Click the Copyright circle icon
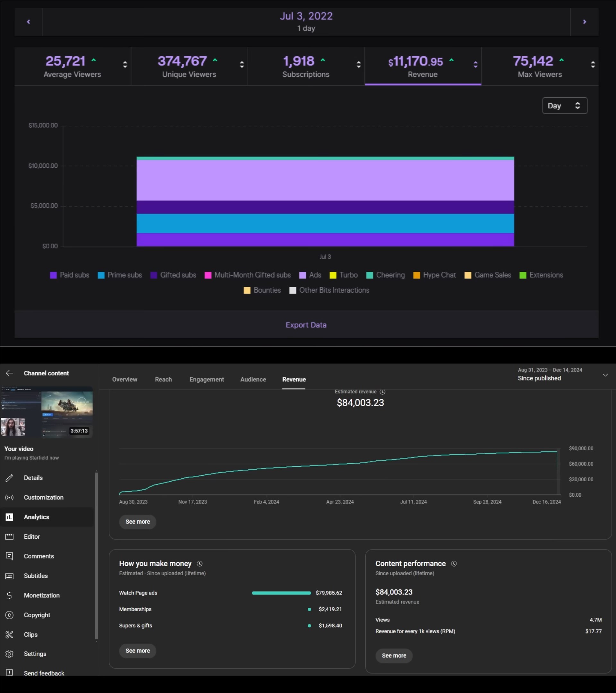Viewport: 616px width, 693px height. point(10,615)
